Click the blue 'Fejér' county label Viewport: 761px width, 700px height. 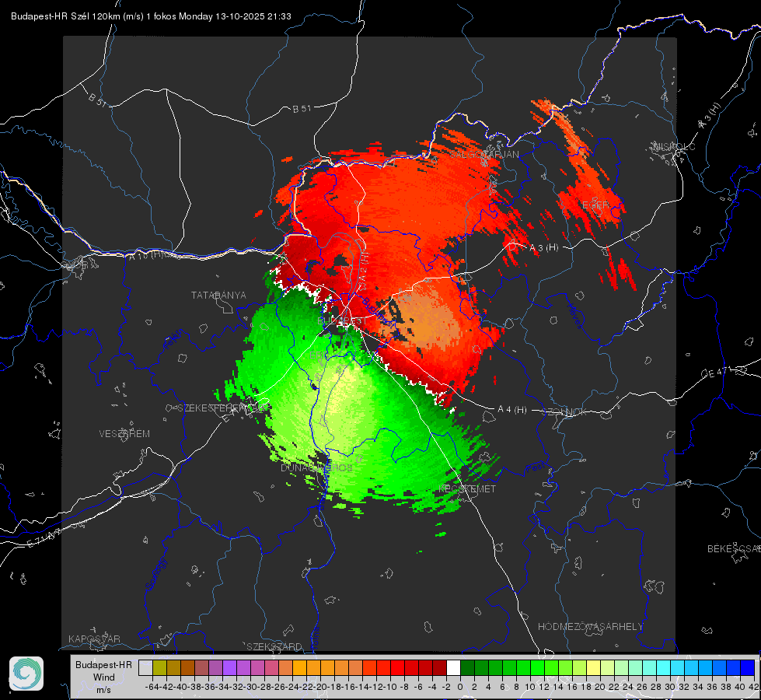pos(174,340)
